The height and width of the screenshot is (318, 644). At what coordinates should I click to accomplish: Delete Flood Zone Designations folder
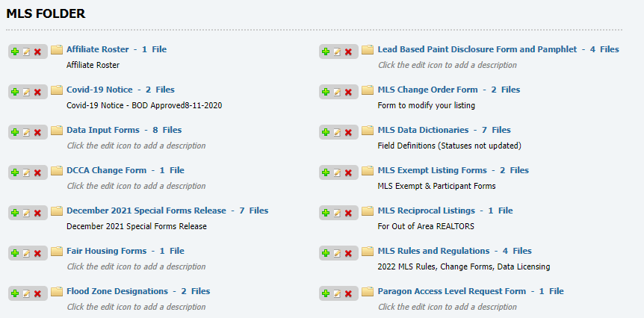[37, 293]
